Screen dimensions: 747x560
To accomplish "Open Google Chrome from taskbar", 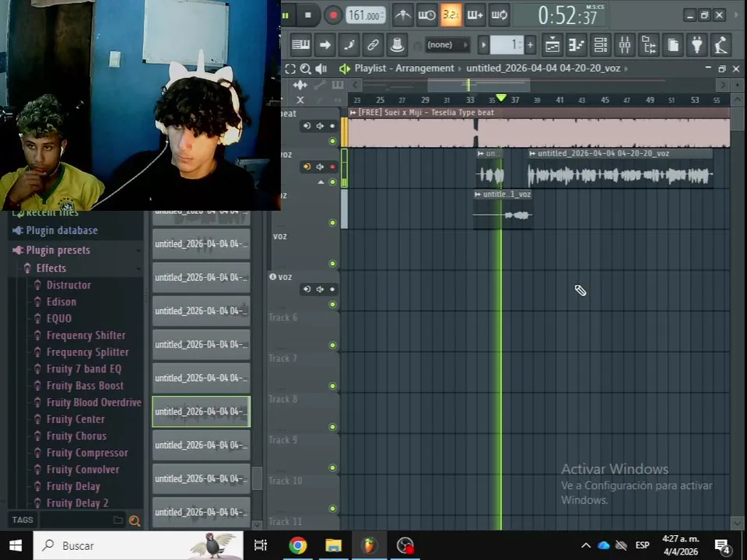I will 298,545.
